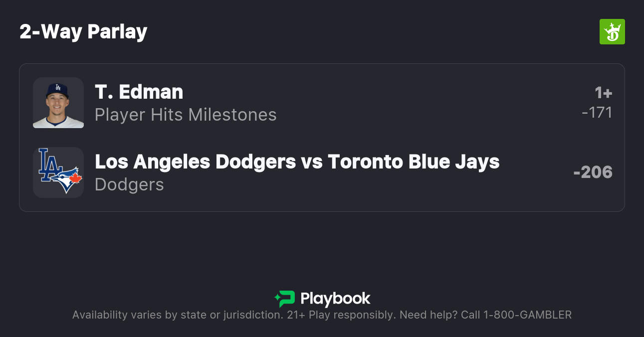644x337 pixels.
Task: Click the 2-Way Parlay heading
Action: (x=83, y=32)
